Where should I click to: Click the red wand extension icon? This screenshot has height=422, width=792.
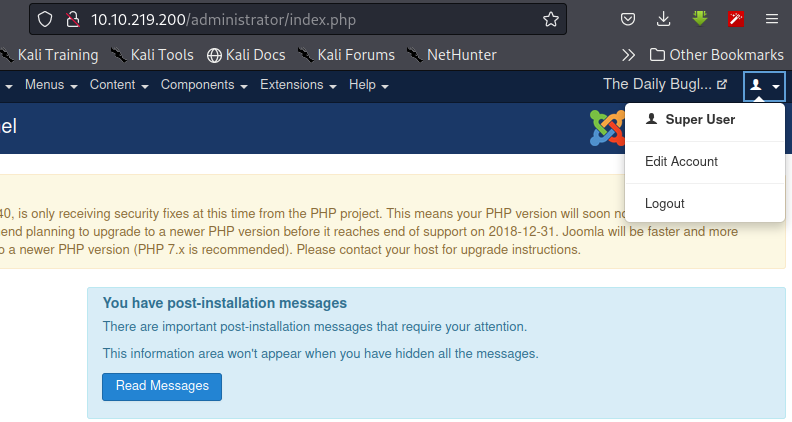pos(735,19)
